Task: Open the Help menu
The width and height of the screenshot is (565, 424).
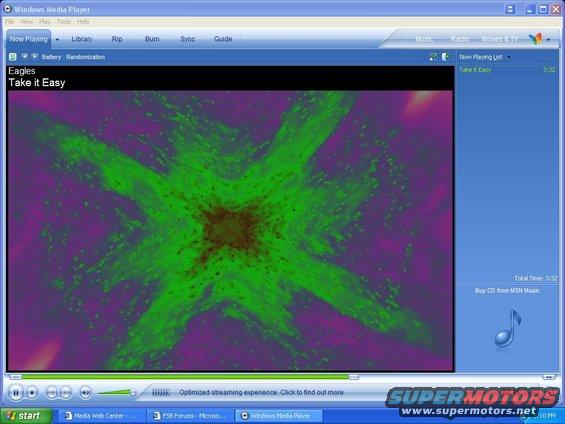Action: (83, 22)
